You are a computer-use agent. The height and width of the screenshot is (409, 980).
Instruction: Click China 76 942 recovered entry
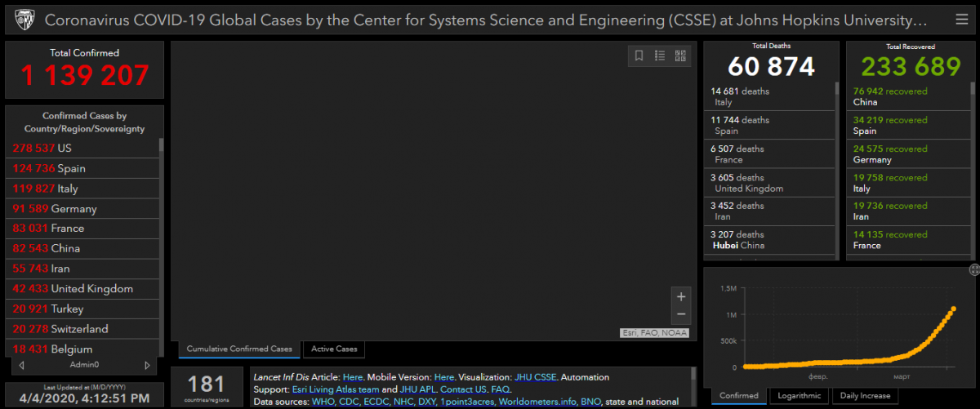pos(910,96)
